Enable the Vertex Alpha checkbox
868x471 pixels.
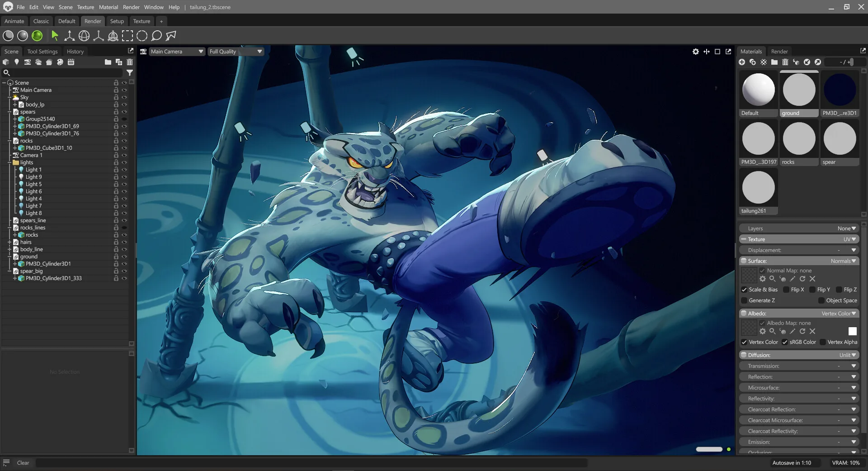tap(823, 342)
